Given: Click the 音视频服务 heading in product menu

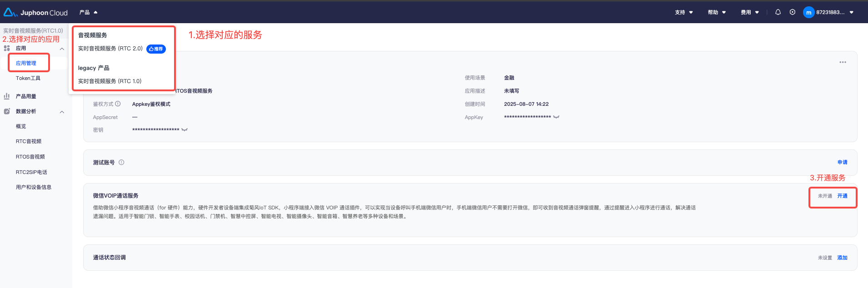Looking at the screenshot, I should pos(93,35).
